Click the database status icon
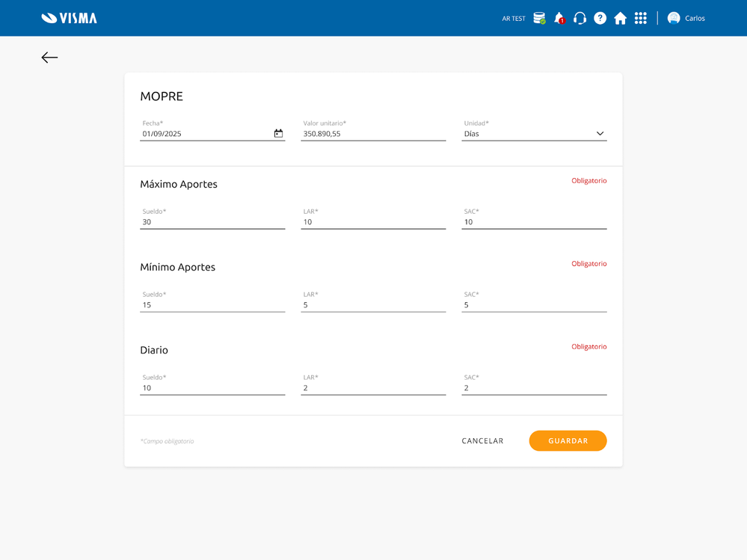Screen dimensions: 747x560 point(539,18)
